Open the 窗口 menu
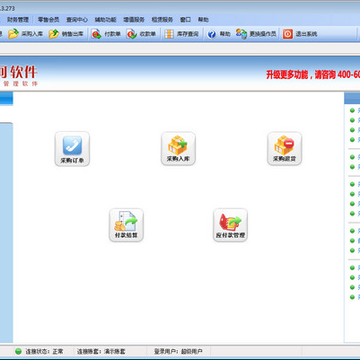Viewport: 360px width, 360px height. point(185,20)
